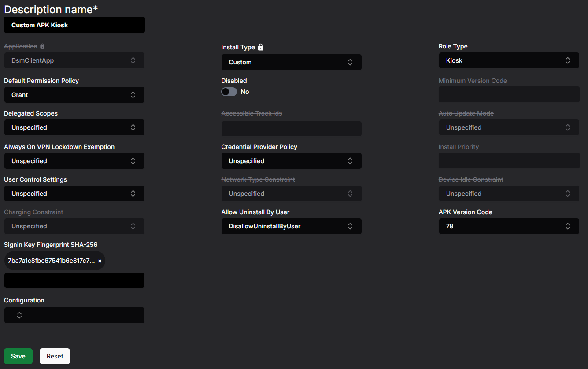588x369 pixels.
Task: Open the Delegated Scopes dropdown
Action: pyautogui.click(x=74, y=127)
